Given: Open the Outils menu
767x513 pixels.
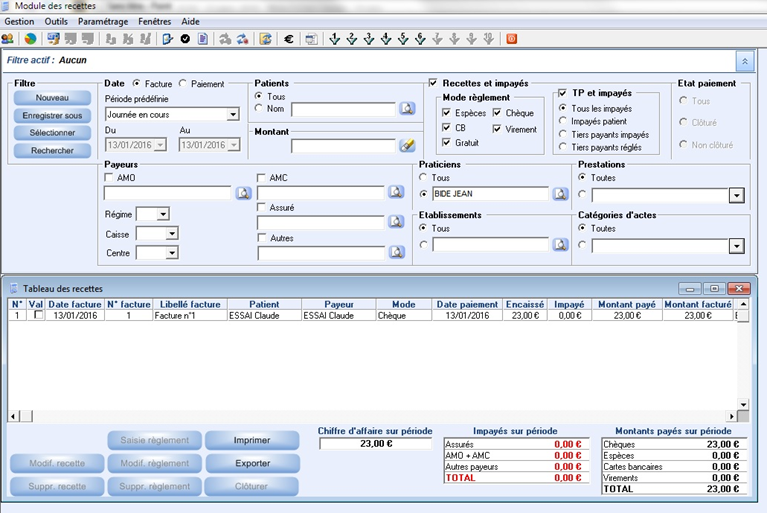Looking at the screenshot, I should [56, 21].
